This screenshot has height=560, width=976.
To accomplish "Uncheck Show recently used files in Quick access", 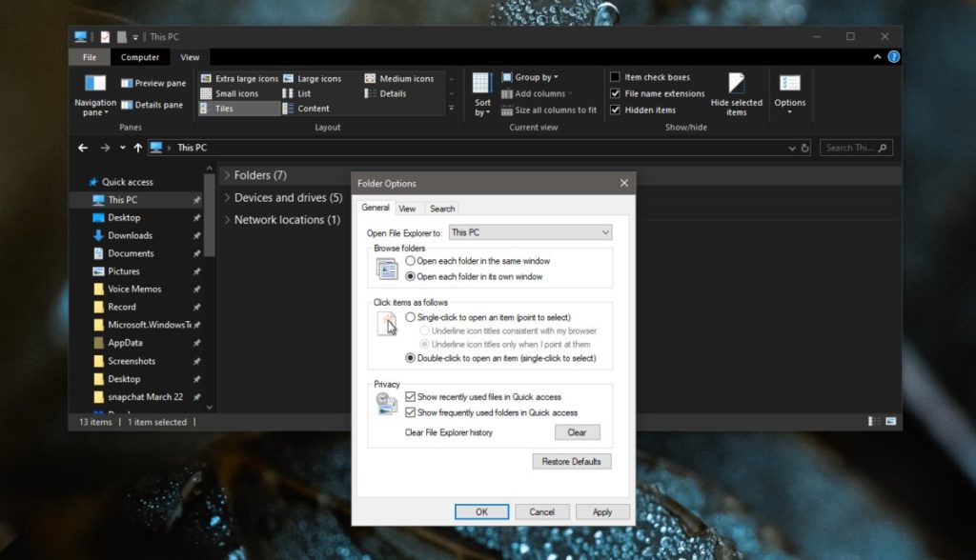I will click(x=410, y=397).
